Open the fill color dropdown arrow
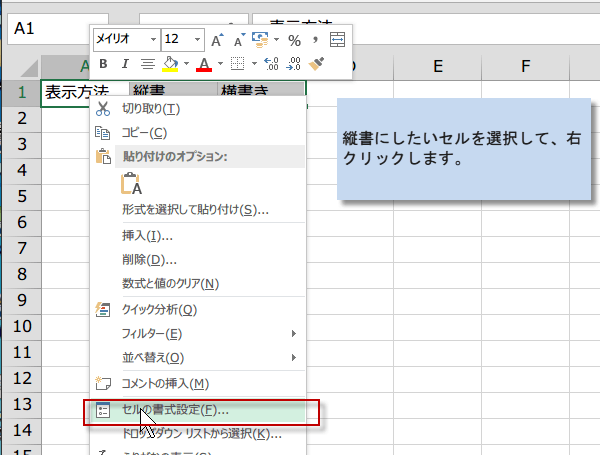Screen dimensions: 600x455 [x=186, y=64]
